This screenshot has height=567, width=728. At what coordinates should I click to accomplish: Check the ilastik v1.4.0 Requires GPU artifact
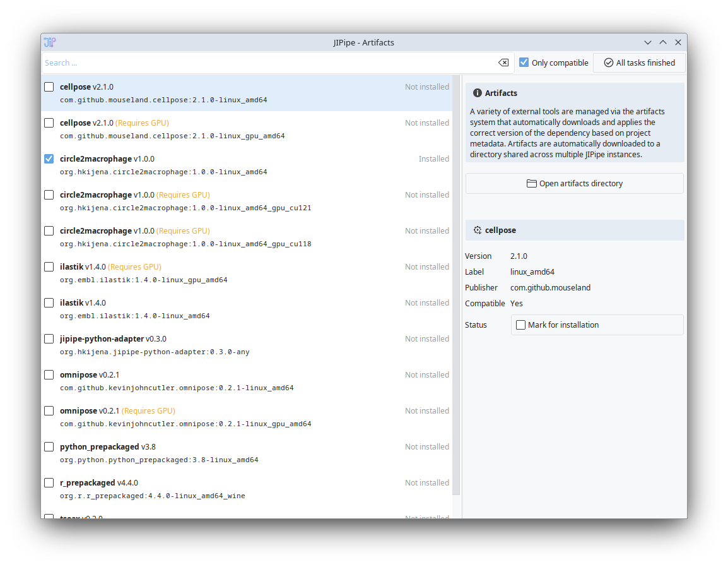pos(49,266)
